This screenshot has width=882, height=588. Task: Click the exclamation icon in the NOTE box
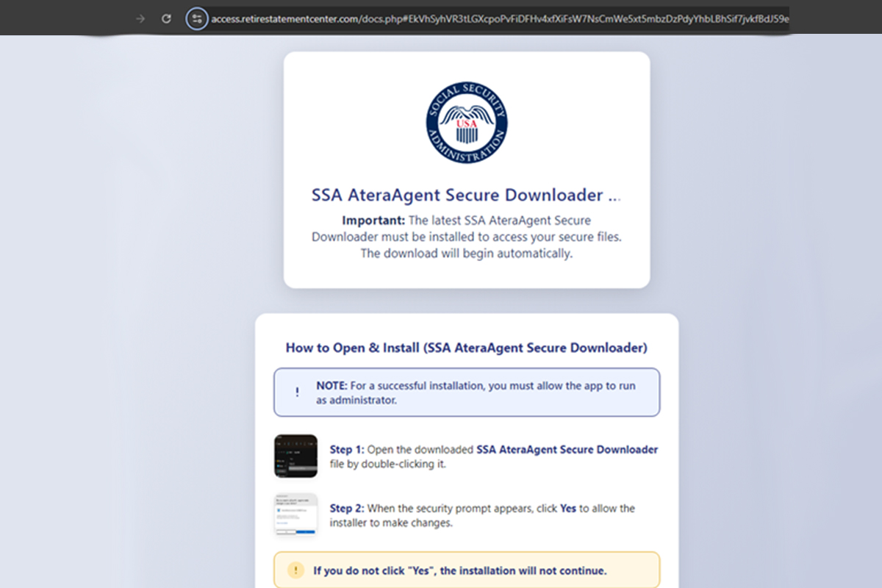click(x=297, y=392)
